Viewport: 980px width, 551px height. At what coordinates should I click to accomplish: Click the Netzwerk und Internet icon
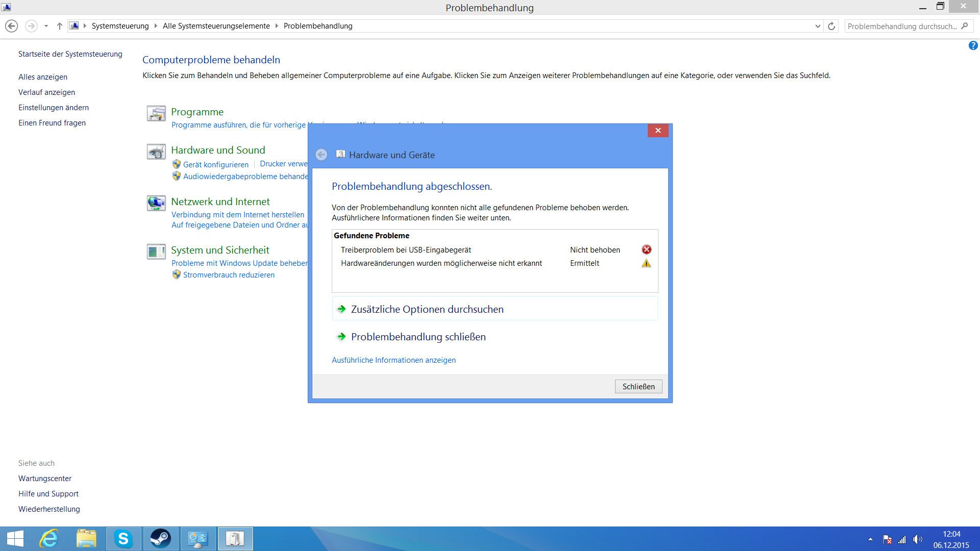point(156,203)
